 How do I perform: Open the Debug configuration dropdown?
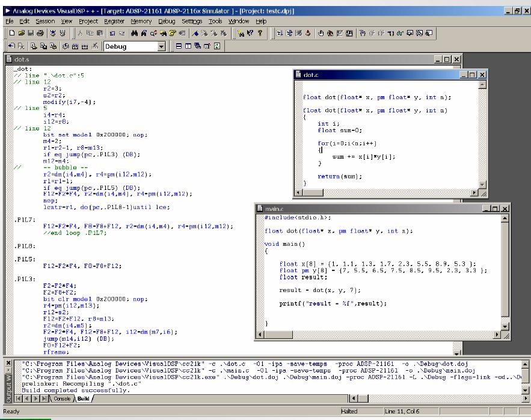(x=162, y=46)
